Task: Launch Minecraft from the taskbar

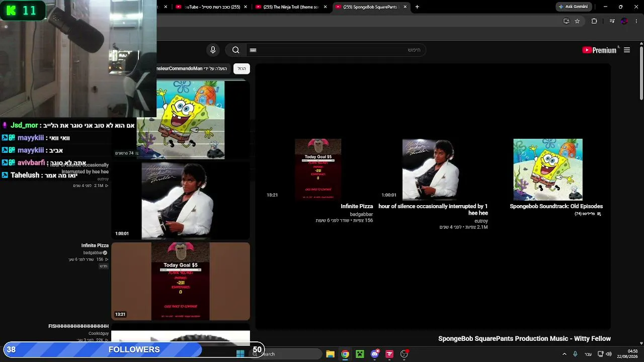Action: [x=360, y=354]
